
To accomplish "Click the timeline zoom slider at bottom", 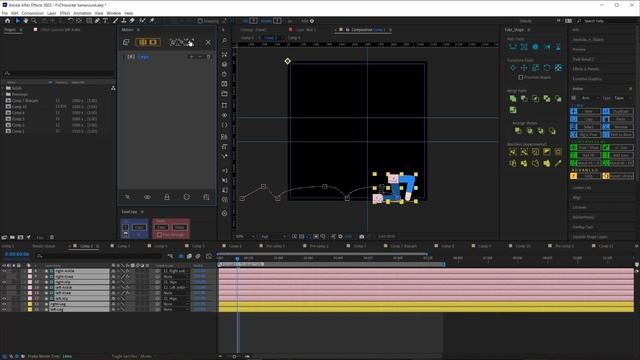I will 234,356.
